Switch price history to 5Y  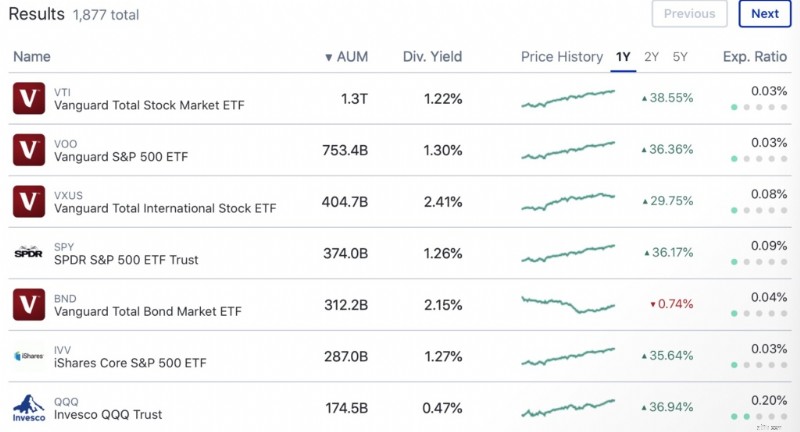point(680,57)
